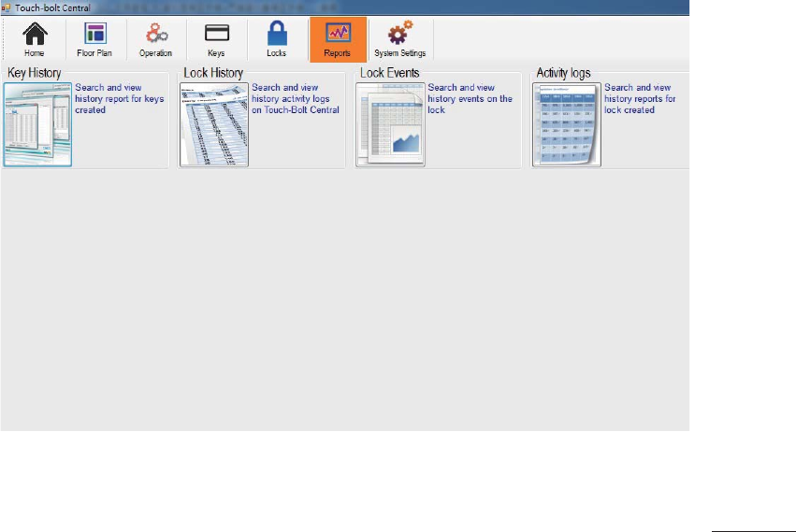The image size is (796, 532).
Task: Click the Touch-bolt Central window title text
Action: [x=52, y=7]
